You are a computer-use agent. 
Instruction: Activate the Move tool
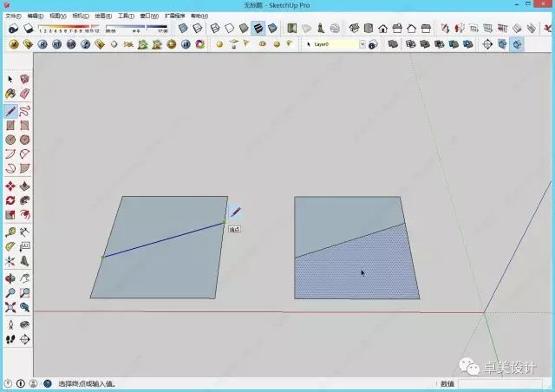[10, 186]
